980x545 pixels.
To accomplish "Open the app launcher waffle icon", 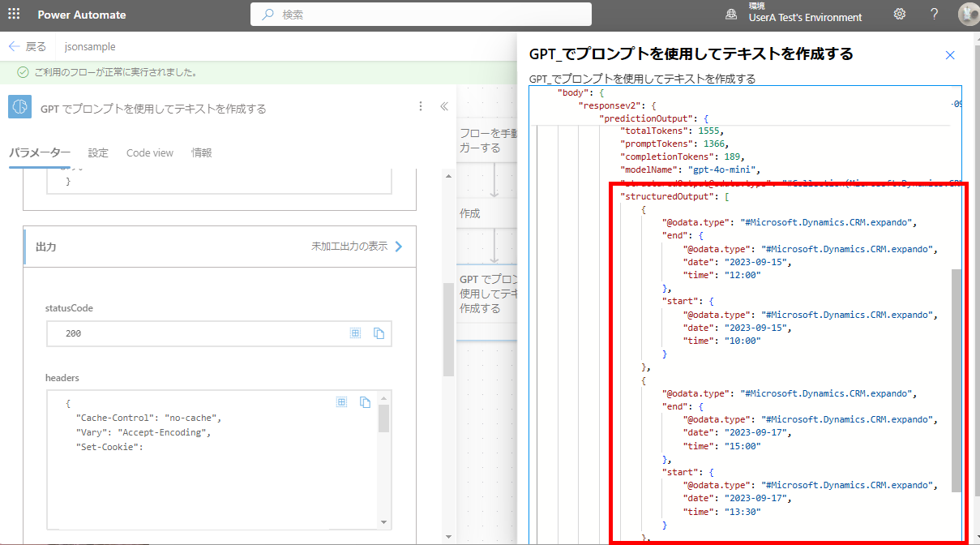I will (12, 14).
